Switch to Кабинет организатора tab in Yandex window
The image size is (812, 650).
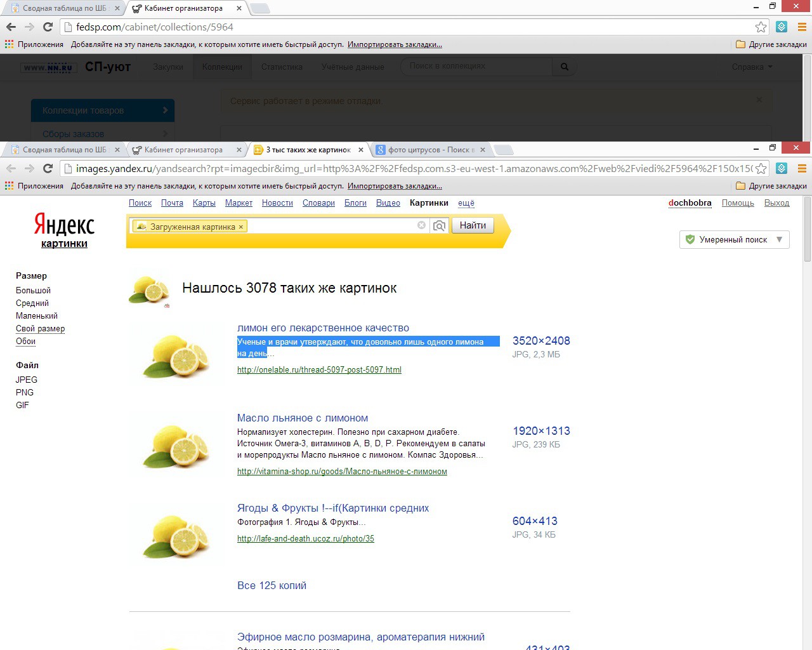coord(184,150)
